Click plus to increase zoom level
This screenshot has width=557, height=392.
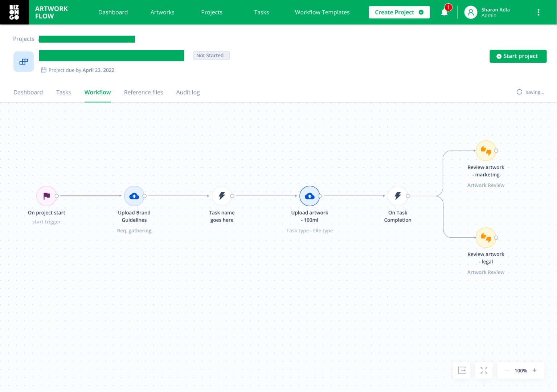[x=535, y=370]
